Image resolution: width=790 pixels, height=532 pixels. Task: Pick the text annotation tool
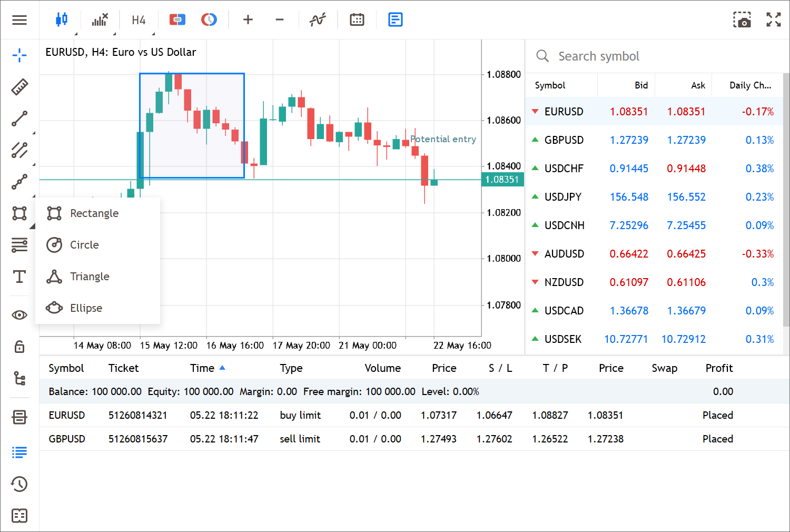pyautogui.click(x=19, y=277)
